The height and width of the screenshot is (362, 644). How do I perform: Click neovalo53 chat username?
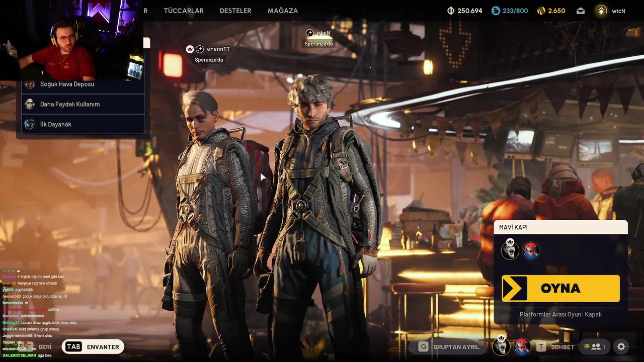coord(11,296)
